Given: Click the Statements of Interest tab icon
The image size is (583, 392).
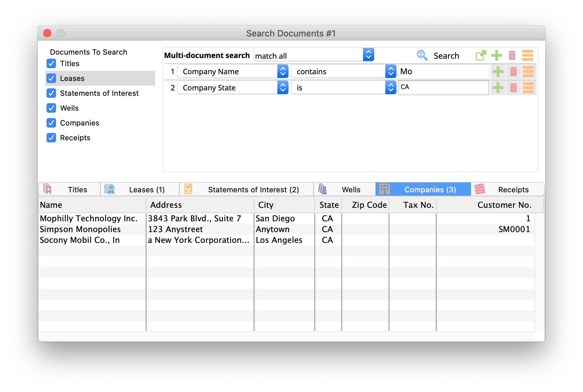Looking at the screenshot, I should (x=188, y=189).
